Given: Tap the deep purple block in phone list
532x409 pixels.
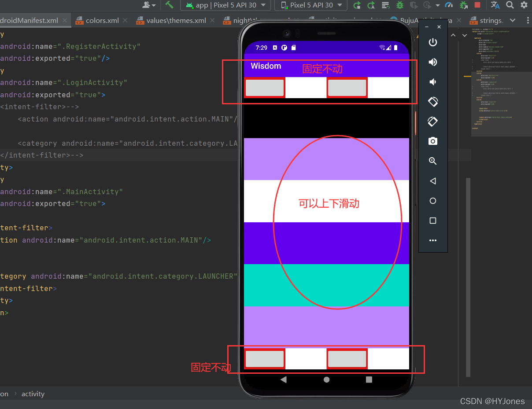Looking at the screenshot, I should point(326,243).
